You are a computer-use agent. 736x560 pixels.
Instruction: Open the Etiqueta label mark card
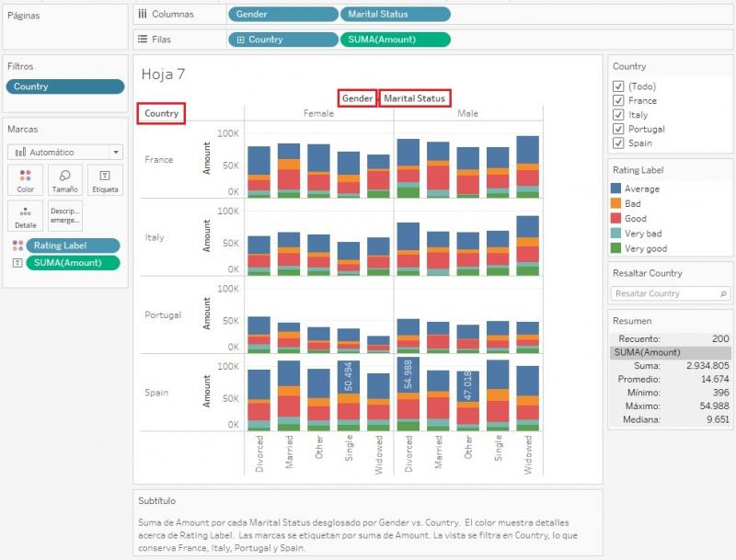tap(104, 180)
